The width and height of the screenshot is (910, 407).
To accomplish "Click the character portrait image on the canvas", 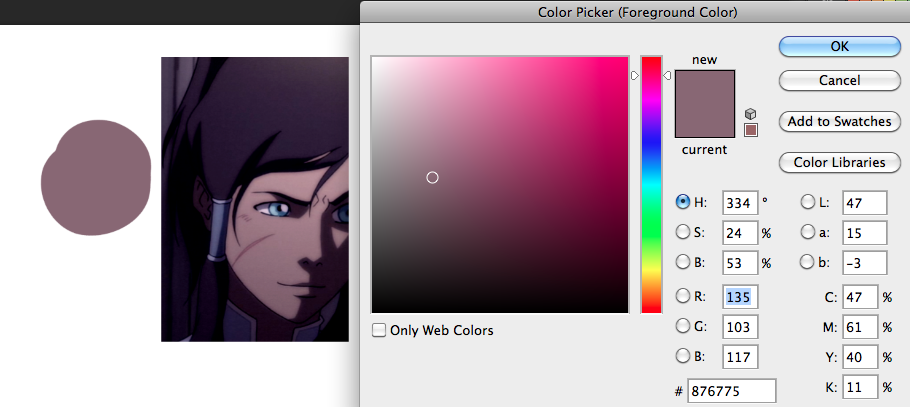I will pyautogui.click(x=255, y=199).
